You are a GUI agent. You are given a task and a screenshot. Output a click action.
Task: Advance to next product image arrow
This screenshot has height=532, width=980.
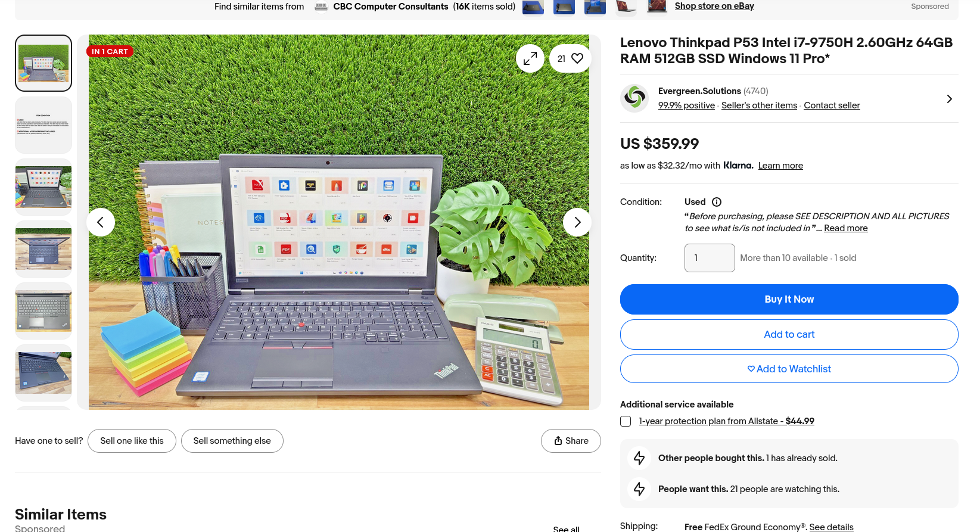pos(577,222)
